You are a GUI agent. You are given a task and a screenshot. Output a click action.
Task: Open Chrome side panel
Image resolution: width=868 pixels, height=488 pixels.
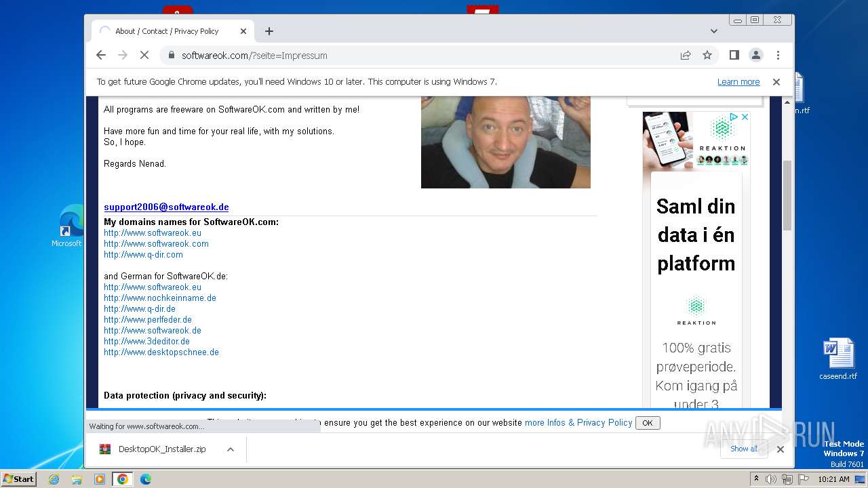734,55
